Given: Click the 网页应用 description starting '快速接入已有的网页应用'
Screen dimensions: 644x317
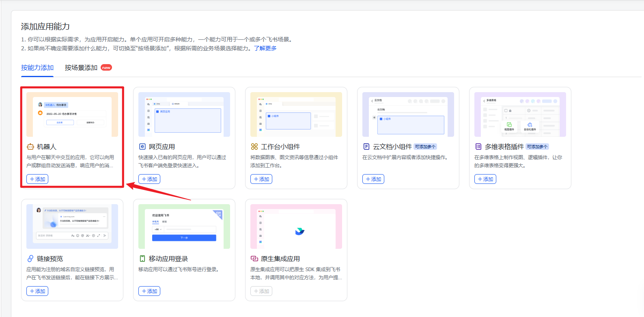Looking at the screenshot, I should coord(182,162).
